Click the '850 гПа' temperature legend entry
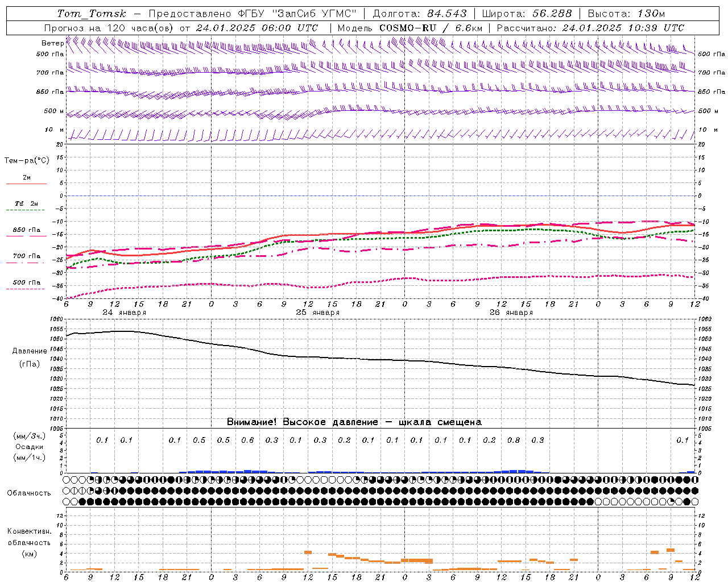The width and height of the screenshot is (728, 582). 27,230
